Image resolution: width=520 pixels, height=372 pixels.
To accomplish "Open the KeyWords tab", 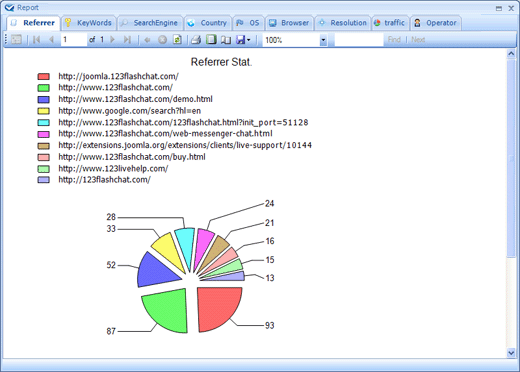I will click(x=88, y=23).
